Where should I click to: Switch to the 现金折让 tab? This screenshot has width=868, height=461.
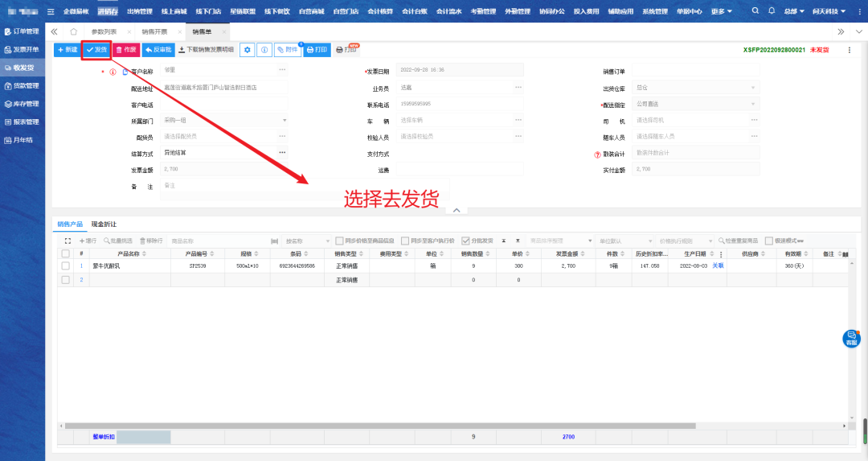(104, 224)
